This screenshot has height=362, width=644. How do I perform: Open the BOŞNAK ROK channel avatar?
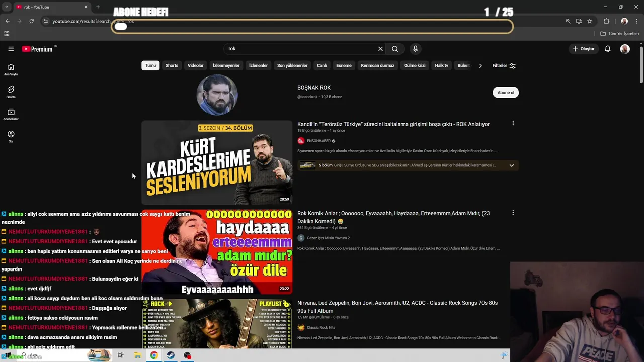[x=217, y=95]
